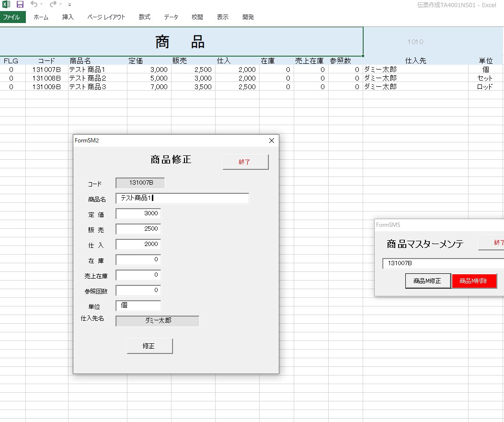This screenshot has height=422, width=504.
Task: Select the ロッド unit cell
Action: tap(486, 87)
